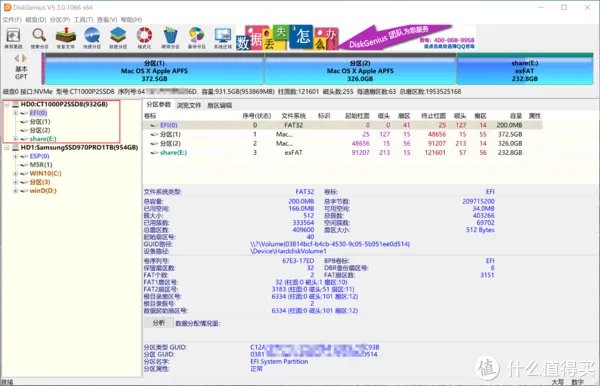Open the DiskGenius data recovery banner ad
600x386 pixels.
coord(356,37)
